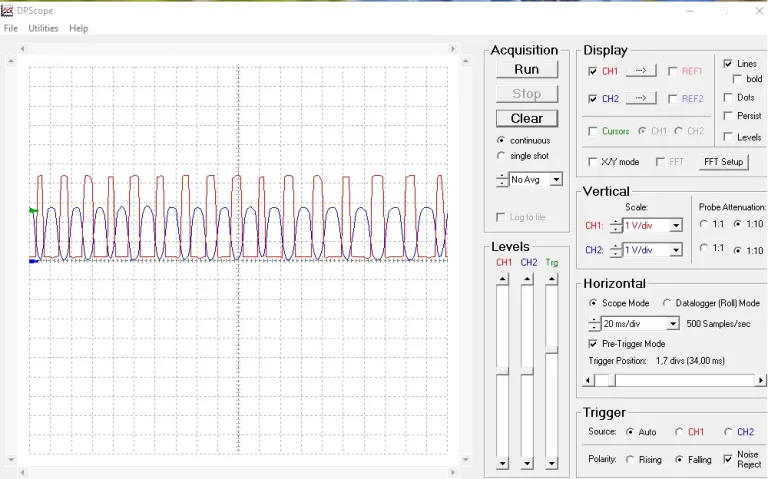The width and height of the screenshot is (768, 479).
Task: Open the Help menu
Action: tap(78, 28)
